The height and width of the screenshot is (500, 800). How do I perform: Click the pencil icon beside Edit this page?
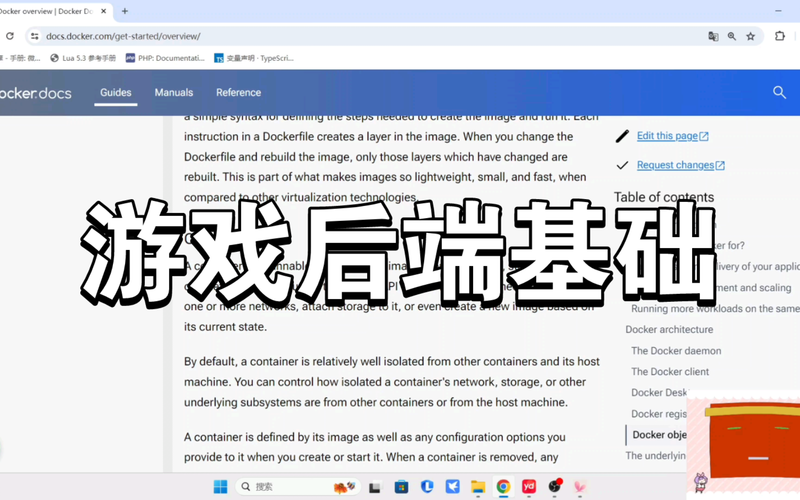click(622, 136)
